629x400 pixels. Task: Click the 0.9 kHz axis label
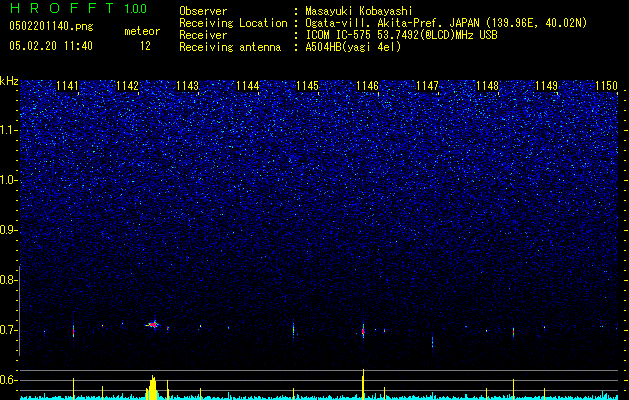pos(8,230)
